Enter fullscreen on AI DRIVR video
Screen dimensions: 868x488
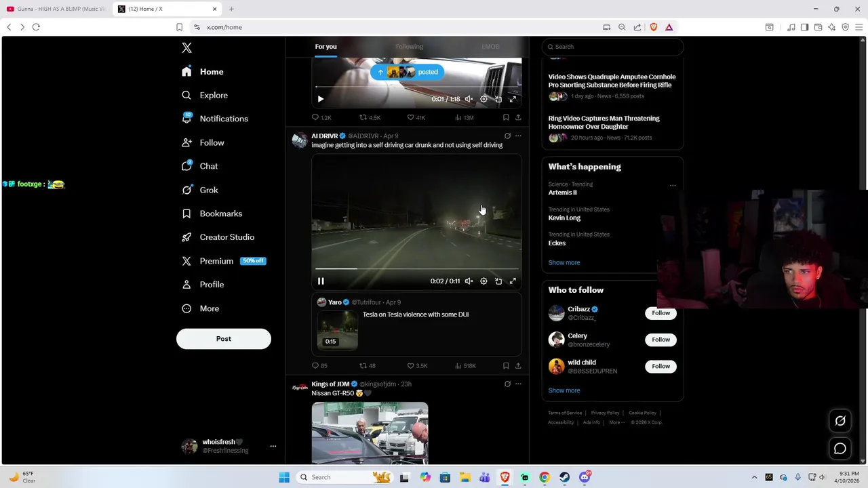513,281
